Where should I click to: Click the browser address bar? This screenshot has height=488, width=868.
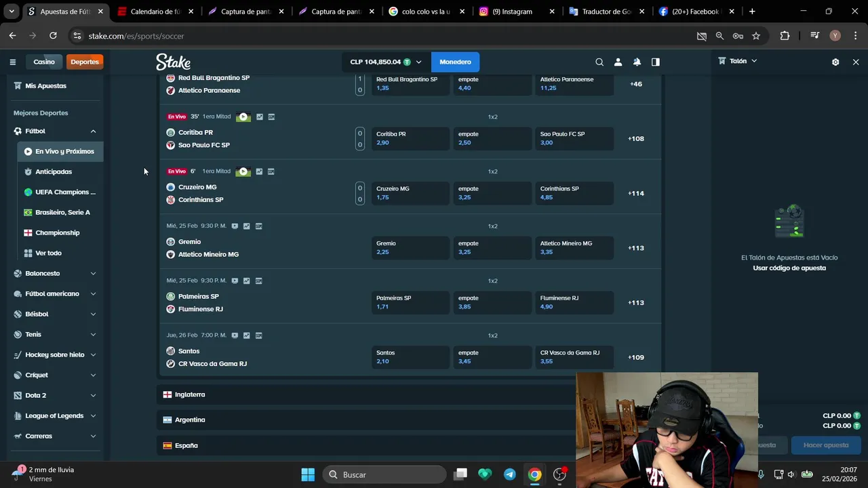380,36
